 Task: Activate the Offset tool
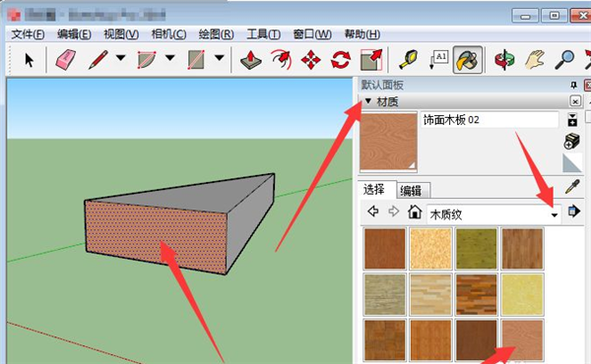coord(281,59)
